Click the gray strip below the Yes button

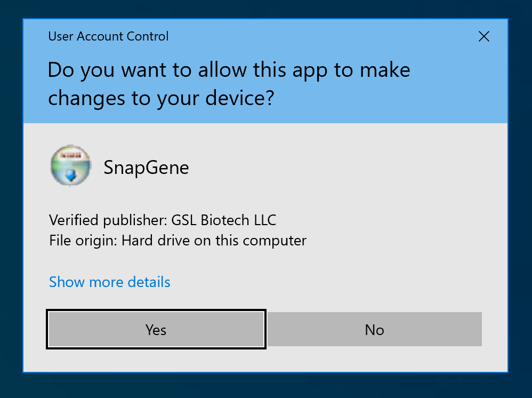[156, 360]
